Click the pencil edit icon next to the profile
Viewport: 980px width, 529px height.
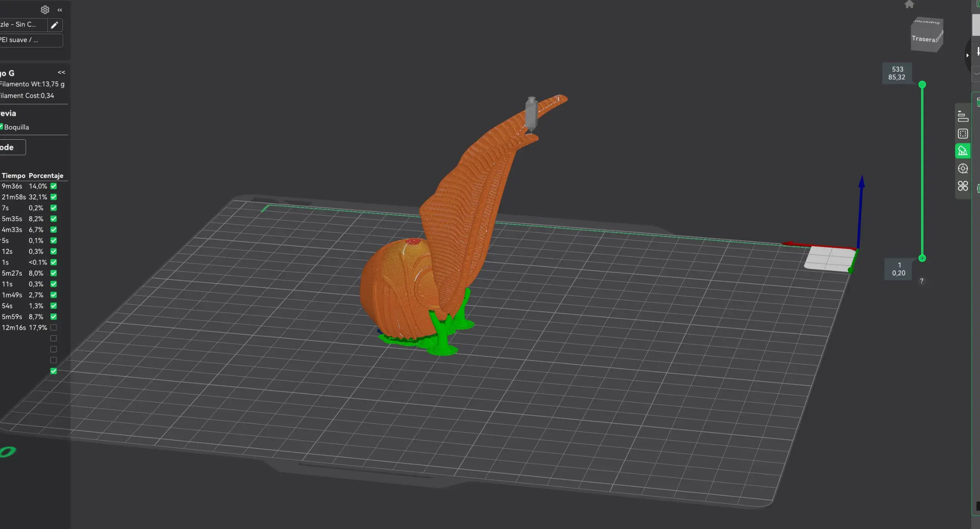[x=54, y=25]
